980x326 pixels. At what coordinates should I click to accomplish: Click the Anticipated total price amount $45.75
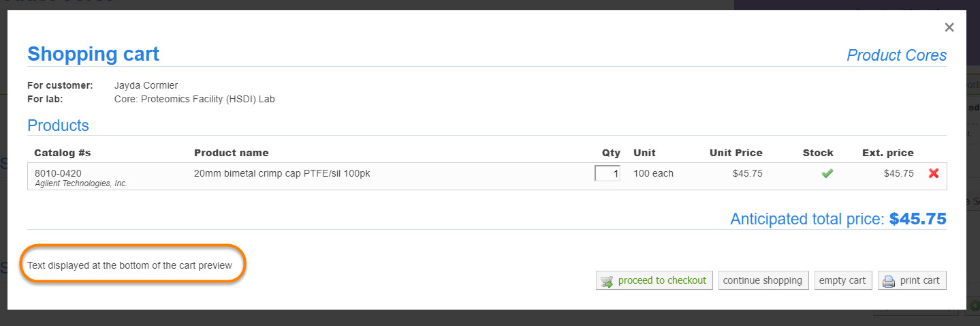[917, 219]
